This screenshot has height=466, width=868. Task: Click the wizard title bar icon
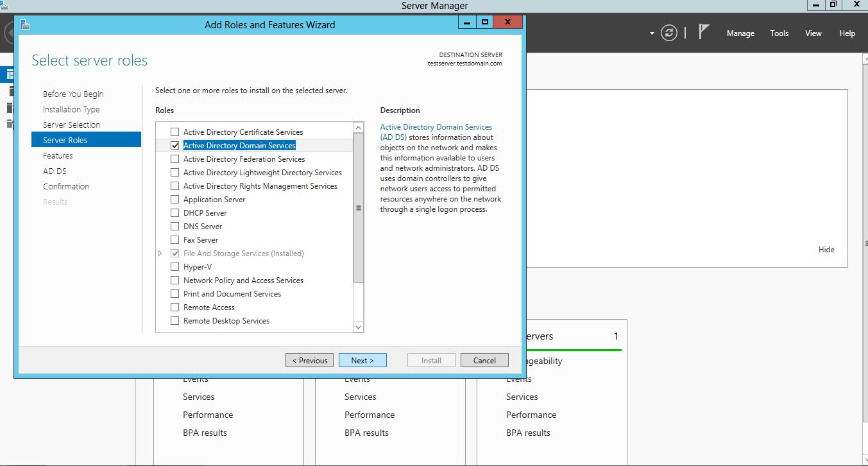(25, 24)
